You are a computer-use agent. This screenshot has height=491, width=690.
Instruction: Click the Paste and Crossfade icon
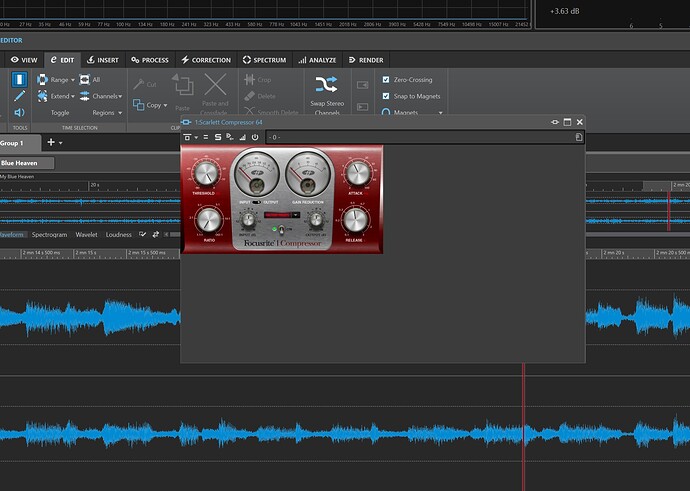point(216,85)
